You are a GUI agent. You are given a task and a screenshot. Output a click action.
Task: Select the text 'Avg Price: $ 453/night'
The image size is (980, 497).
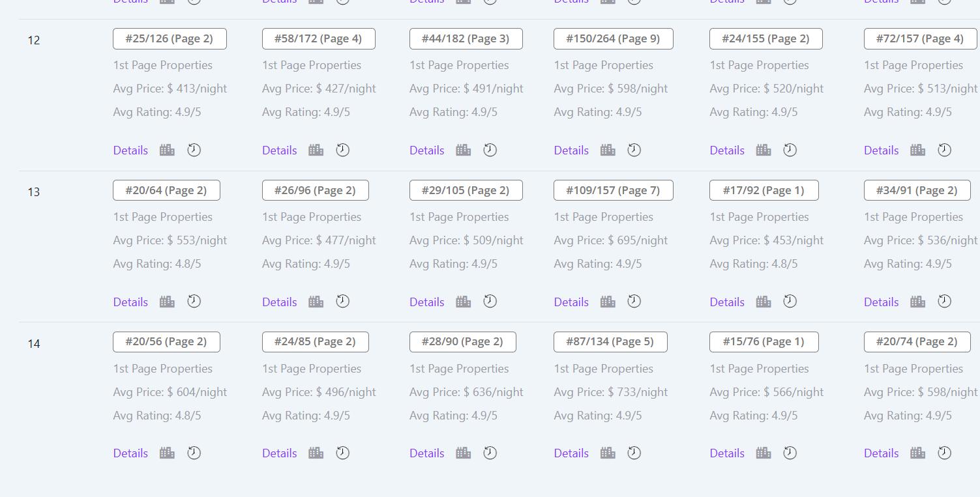(x=767, y=240)
